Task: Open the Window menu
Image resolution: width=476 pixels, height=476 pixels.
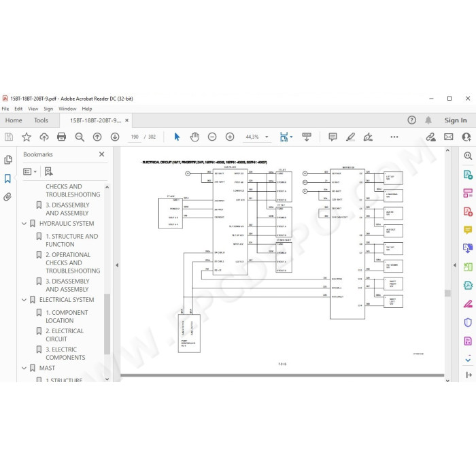Action: [x=67, y=109]
